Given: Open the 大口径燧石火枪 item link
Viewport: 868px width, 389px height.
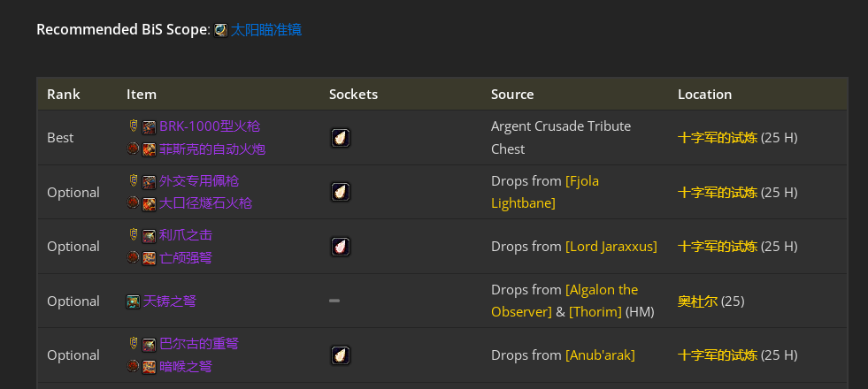Looking at the screenshot, I should pyautogui.click(x=206, y=203).
